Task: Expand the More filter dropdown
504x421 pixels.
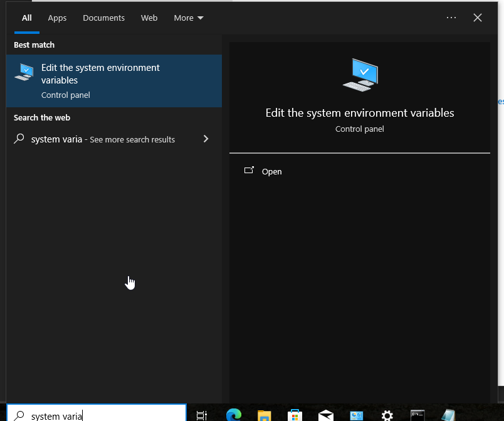Action: coord(189,18)
